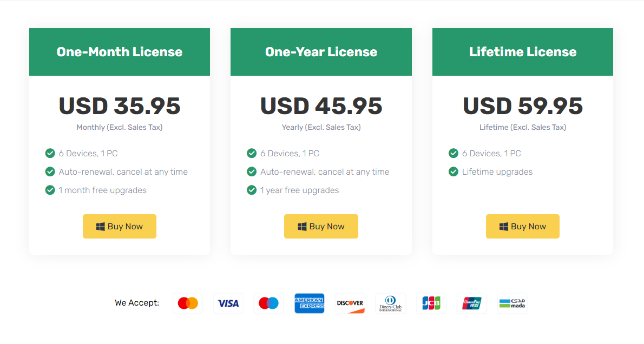The width and height of the screenshot is (644, 344).
Task: Click checkmark beside Lifetime upgrades
Action: 454,171
